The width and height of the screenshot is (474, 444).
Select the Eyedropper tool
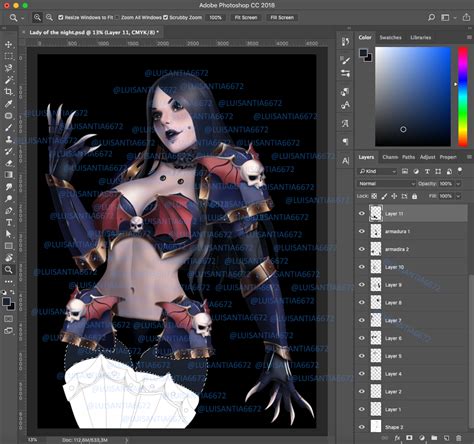pyautogui.click(x=9, y=104)
